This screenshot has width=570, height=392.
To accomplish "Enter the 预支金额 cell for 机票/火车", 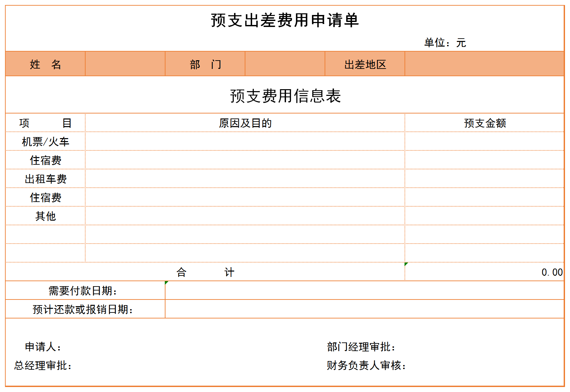I will click(x=484, y=141).
